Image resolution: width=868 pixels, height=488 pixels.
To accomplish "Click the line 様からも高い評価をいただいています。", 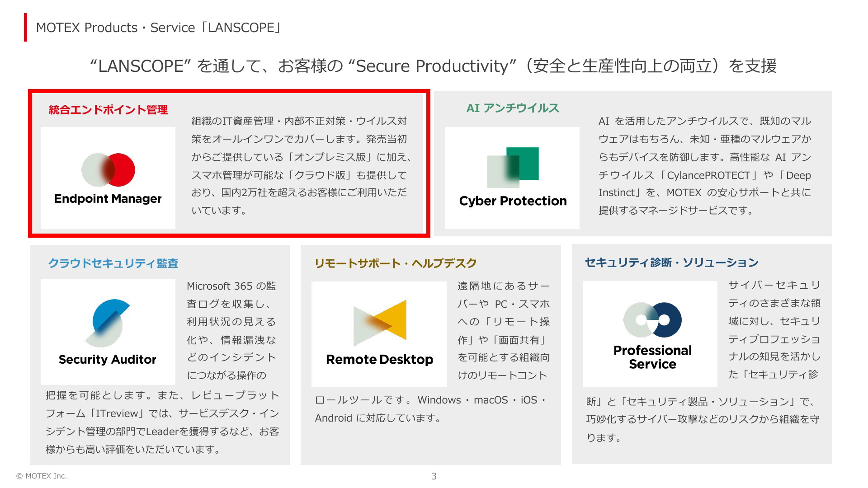I will 133,450.
